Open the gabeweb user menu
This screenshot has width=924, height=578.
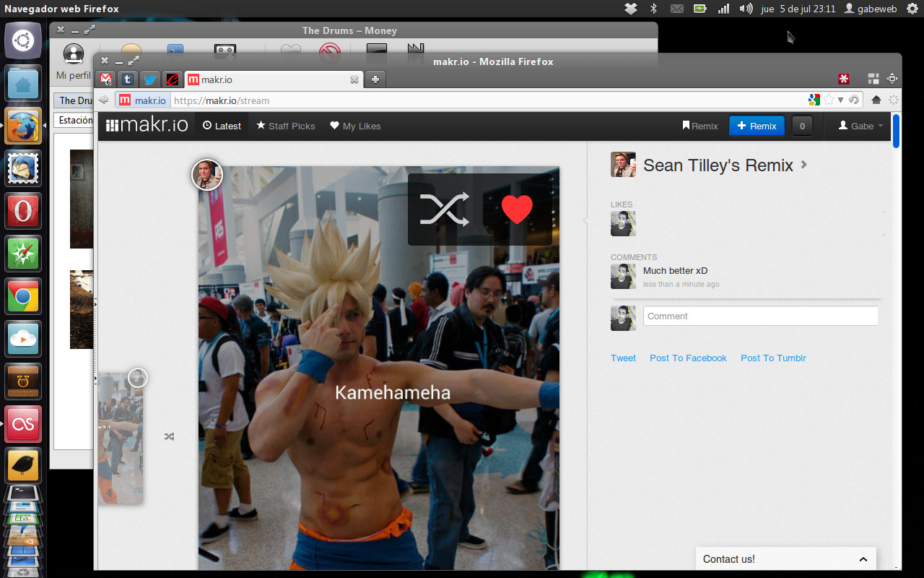click(x=871, y=9)
